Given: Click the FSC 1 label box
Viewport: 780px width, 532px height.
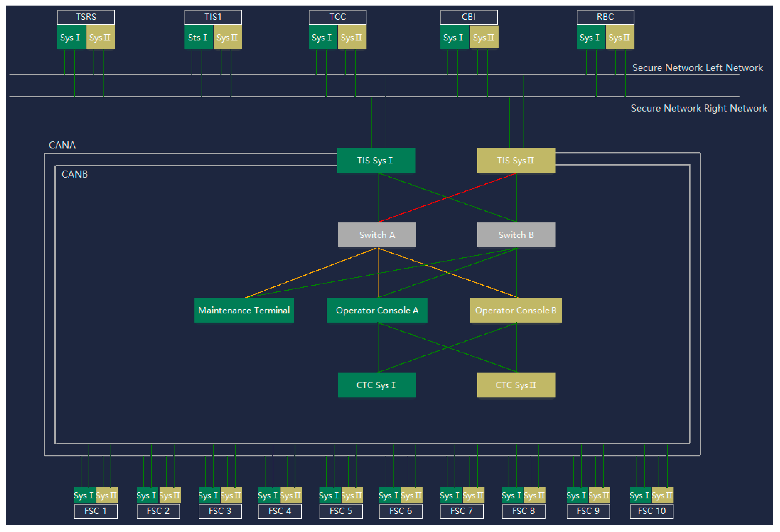Looking at the screenshot, I should 96,511.
